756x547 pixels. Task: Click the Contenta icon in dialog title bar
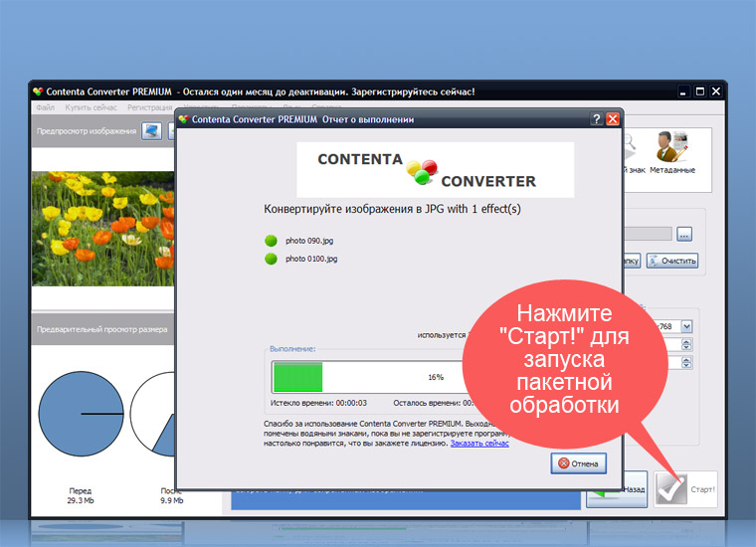pos(184,119)
